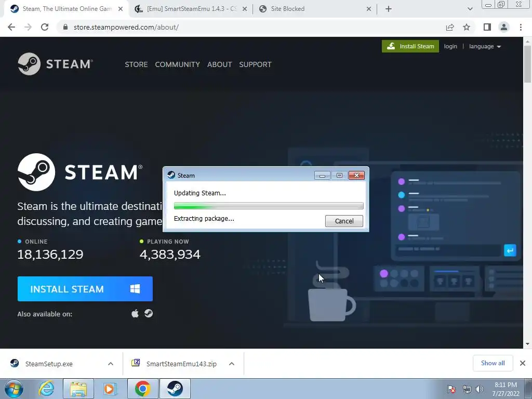The image size is (532, 399).
Task: Go to the ABOUT menu item
Action: pyautogui.click(x=220, y=64)
